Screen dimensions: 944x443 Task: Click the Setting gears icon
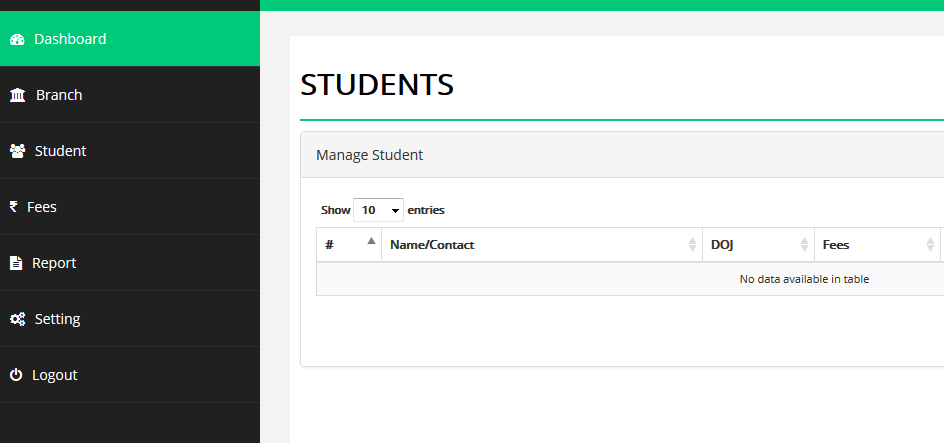(17, 319)
